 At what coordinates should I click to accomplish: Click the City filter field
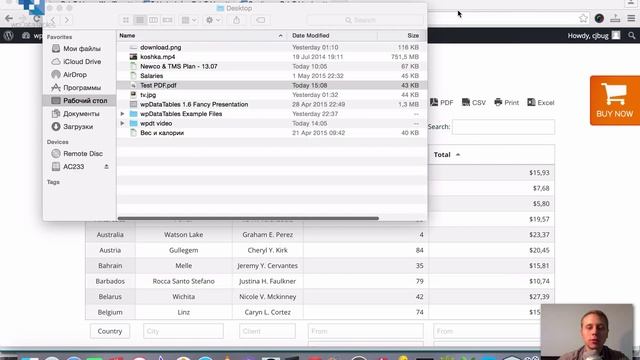click(x=183, y=331)
